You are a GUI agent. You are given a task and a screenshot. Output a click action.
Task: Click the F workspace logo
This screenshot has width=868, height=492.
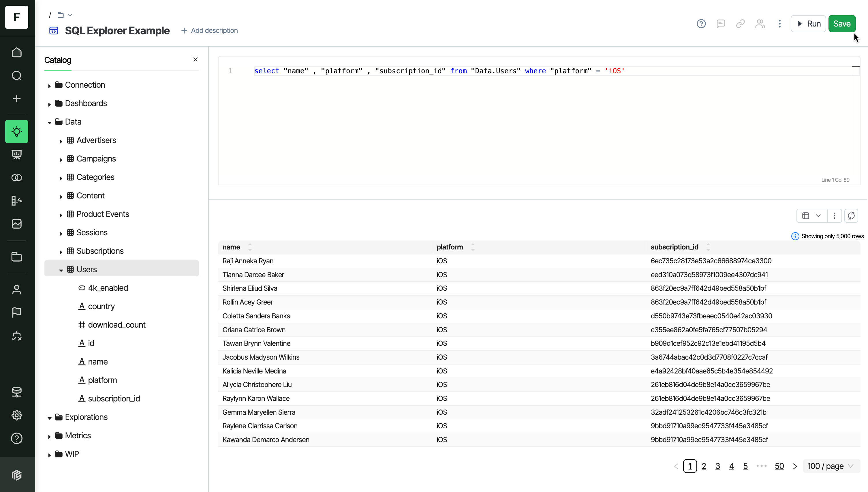point(16,17)
